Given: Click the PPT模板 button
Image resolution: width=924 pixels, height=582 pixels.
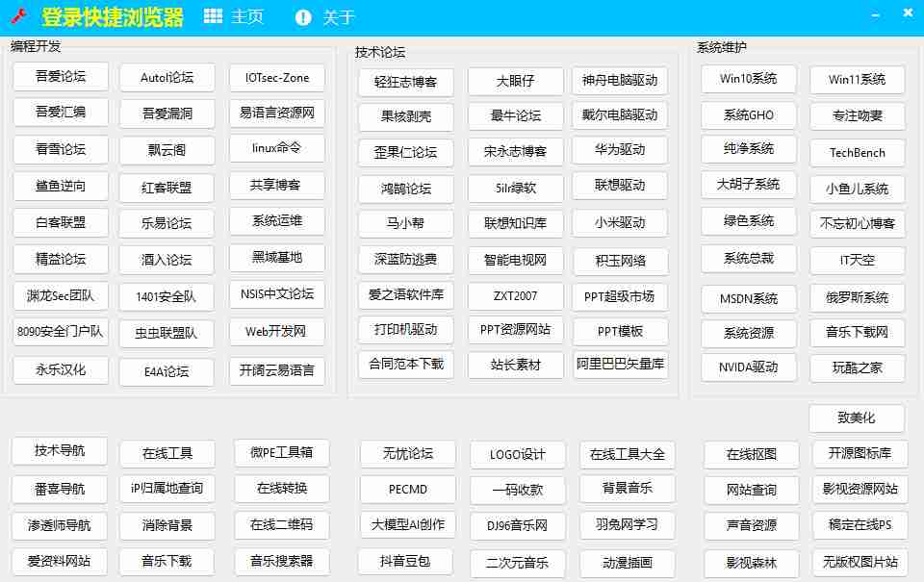Looking at the screenshot, I should pos(621,332).
